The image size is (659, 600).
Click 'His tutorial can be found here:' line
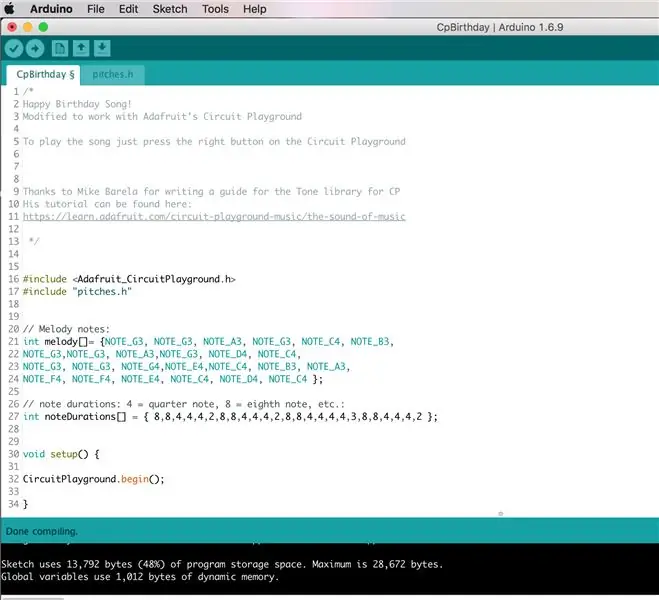click(107, 204)
